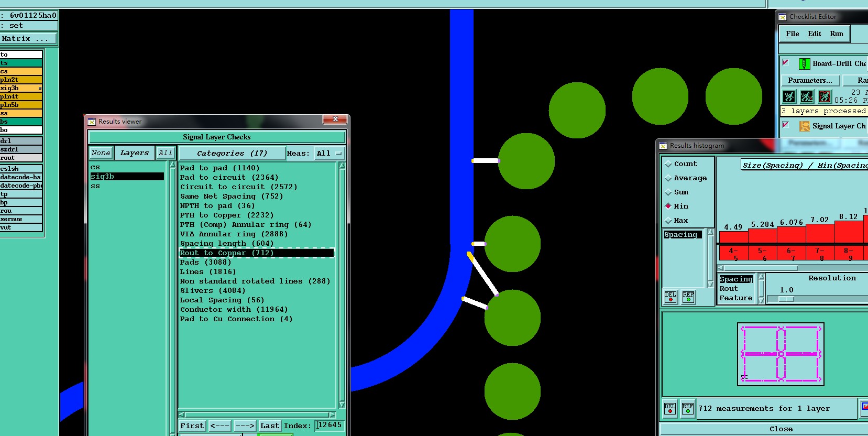Image resolution: width=868 pixels, height=436 pixels.
Task: Click the First result button
Action: (x=192, y=426)
